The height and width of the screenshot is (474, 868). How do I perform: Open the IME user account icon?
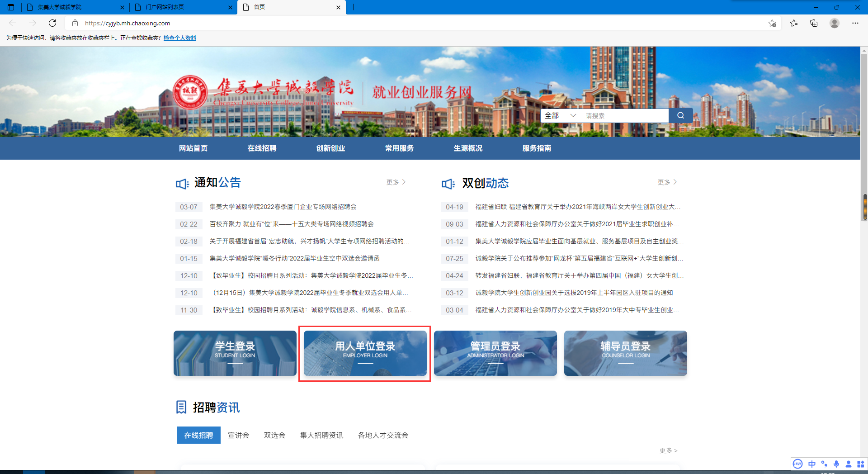(x=849, y=464)
